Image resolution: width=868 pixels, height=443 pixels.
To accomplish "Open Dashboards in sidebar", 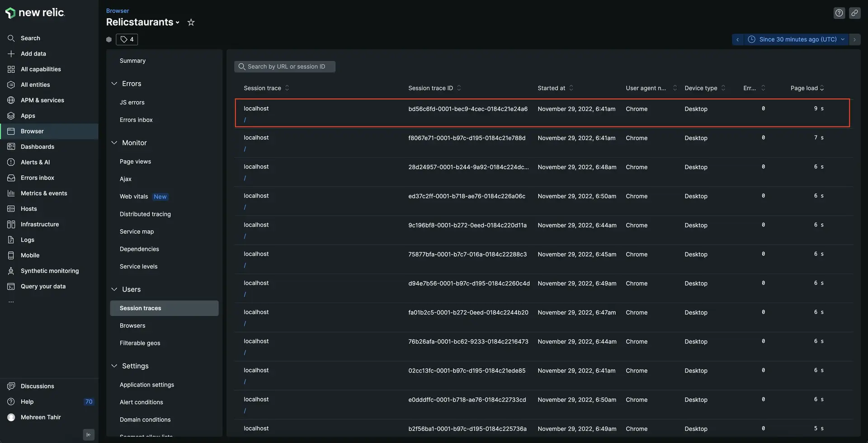I will pos(37,146).
